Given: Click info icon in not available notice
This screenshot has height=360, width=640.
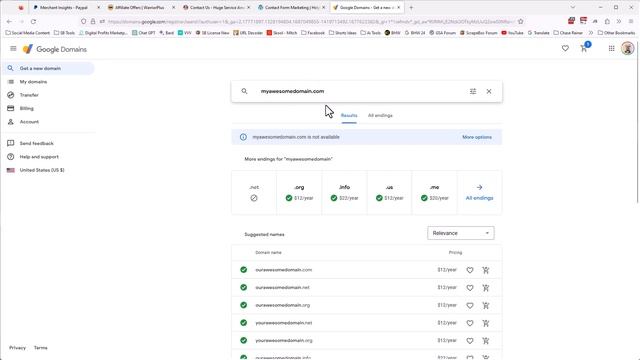Looking at the screenshot, I should pyautogui.click(x=243, y=137).
